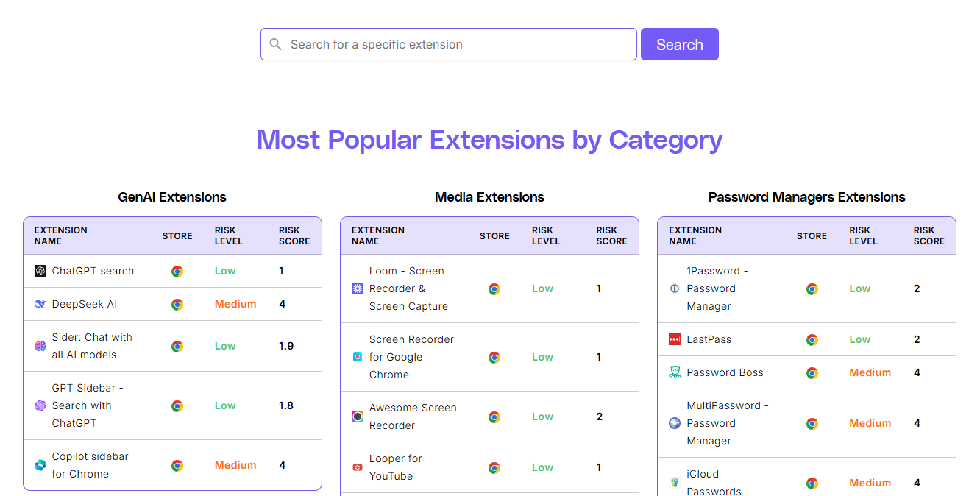This screenshot has height=496, width=980.
Task: Click the Password Boss extension icon
Action: [x=673, y=372]
